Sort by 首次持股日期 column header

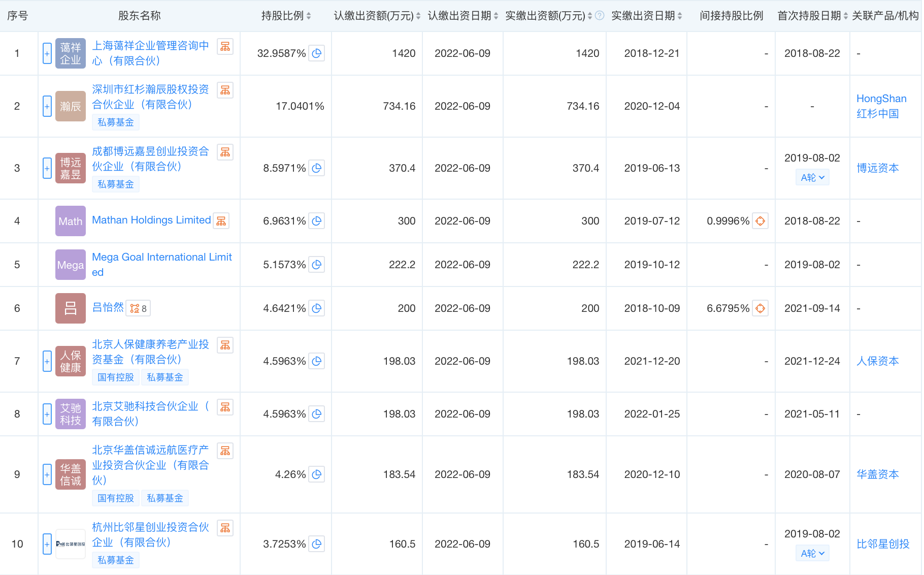point(812,16)
